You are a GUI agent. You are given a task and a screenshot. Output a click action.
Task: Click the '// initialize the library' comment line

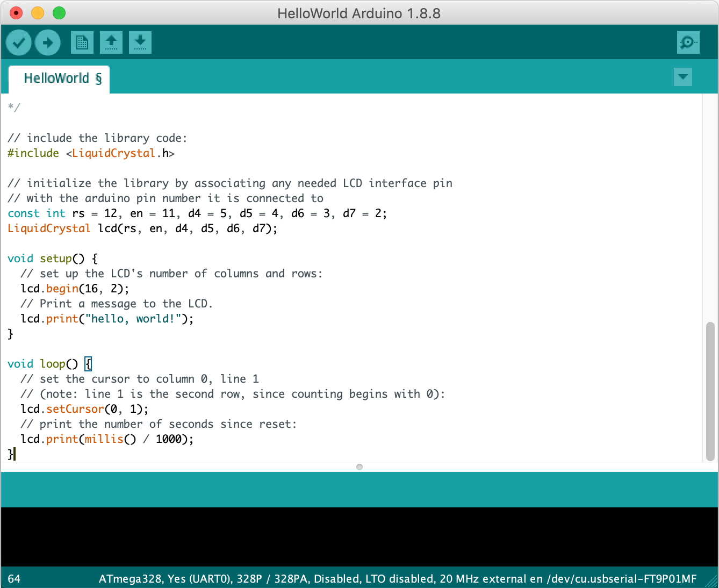pyautogui.click(x=230, y=183)
